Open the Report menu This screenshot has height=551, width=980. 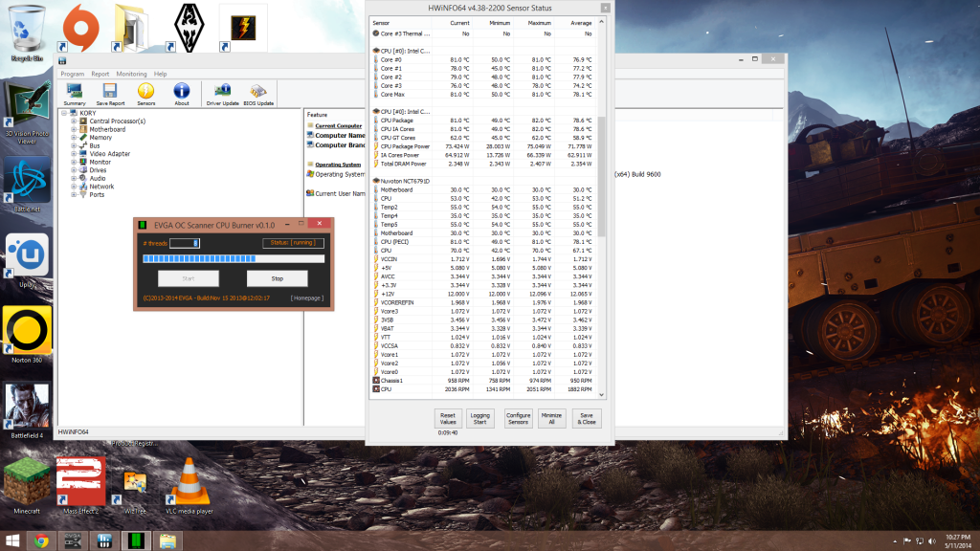click(x=100, y=74)
